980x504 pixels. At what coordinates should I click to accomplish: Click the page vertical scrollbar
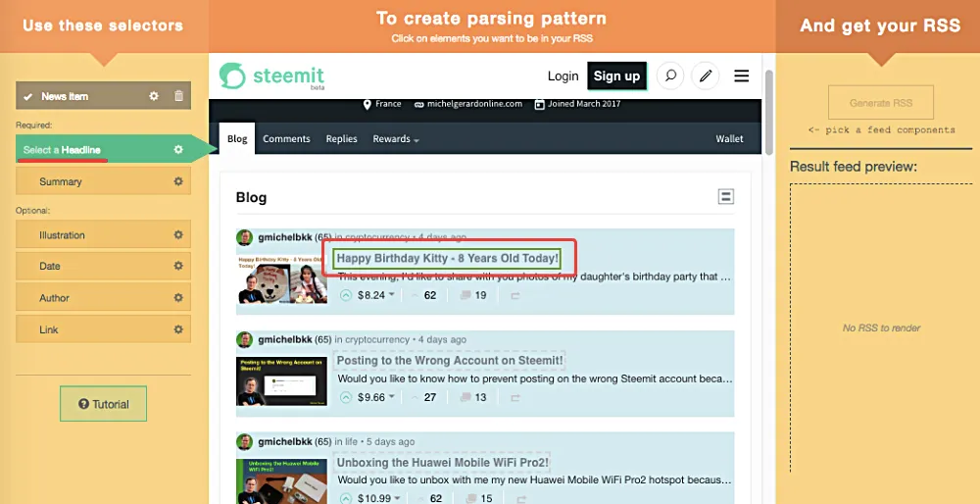point(768,112)
